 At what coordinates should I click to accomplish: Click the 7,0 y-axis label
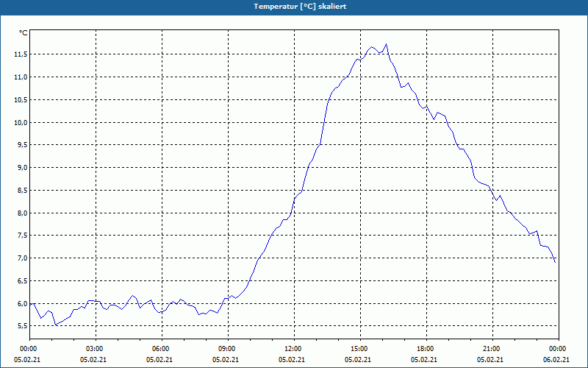[22, 258]
